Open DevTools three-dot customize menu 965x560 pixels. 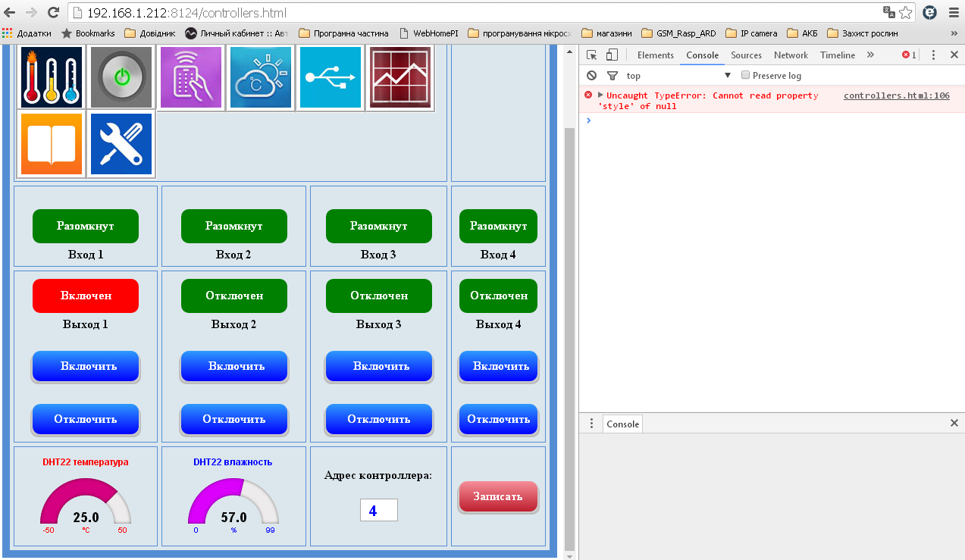point(934,55)
